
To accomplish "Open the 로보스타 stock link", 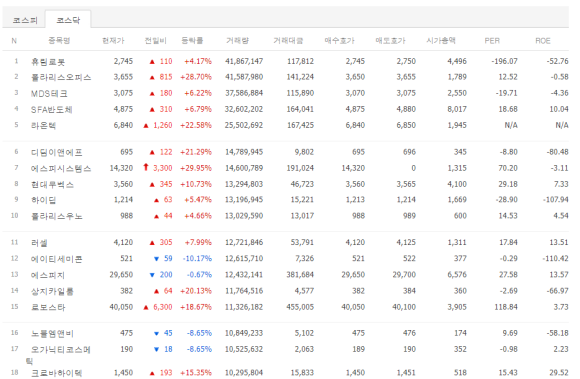I will 48,307.
